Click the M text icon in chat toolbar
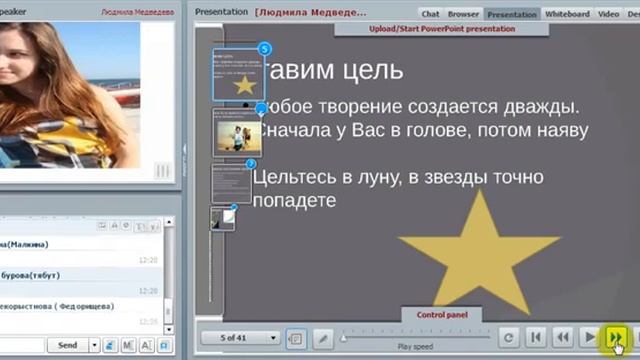The height and width of the screenshot is (360, 640). (128, 345)
